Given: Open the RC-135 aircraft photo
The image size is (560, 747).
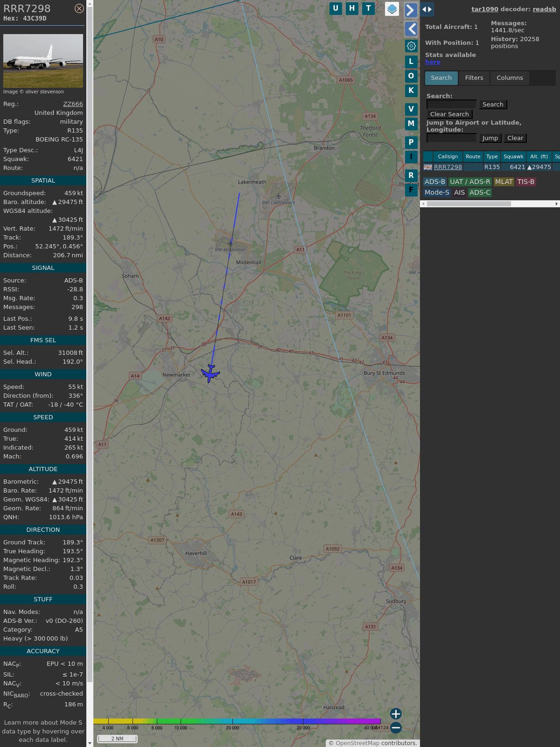Looking at the screenshot, I should point(43,61).
